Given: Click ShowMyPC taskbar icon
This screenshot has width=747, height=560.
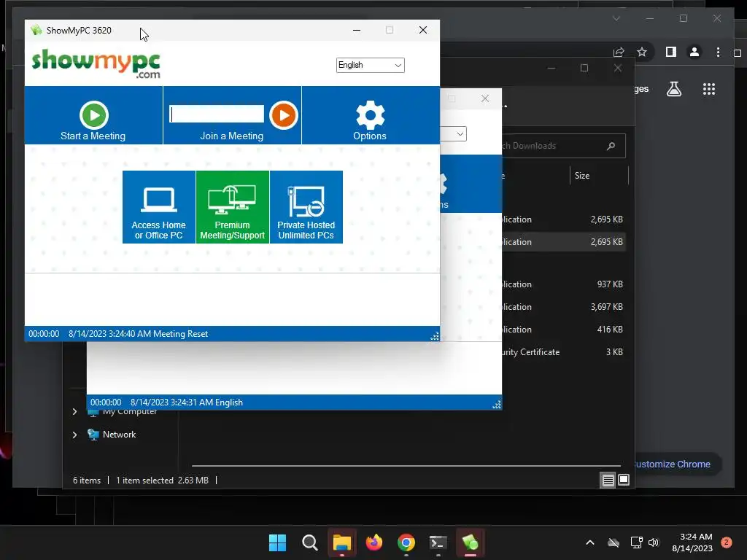Looking at the screenshot, I should tap(471, 542).
